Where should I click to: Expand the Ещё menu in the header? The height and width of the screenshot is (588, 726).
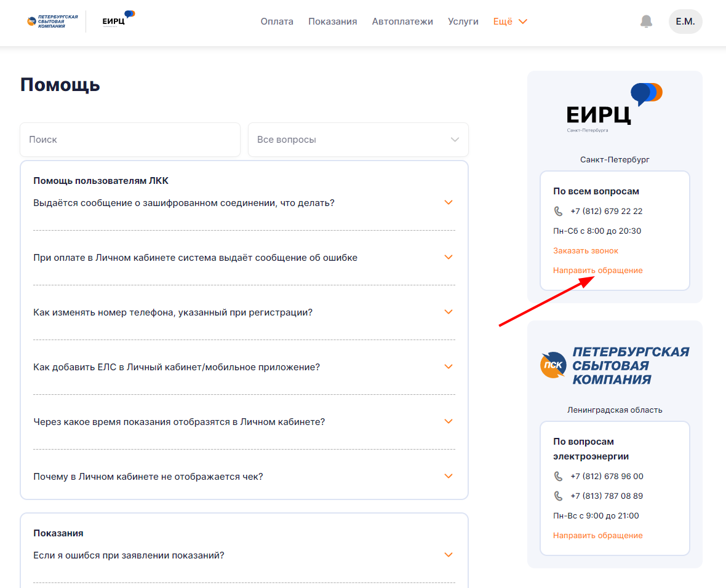click(510, 22)
